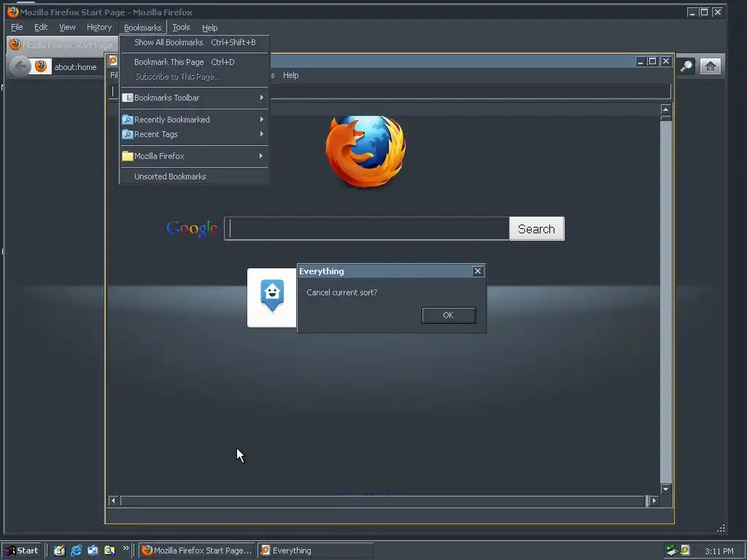Open Help menu in the Everything window

coord(290,75)
